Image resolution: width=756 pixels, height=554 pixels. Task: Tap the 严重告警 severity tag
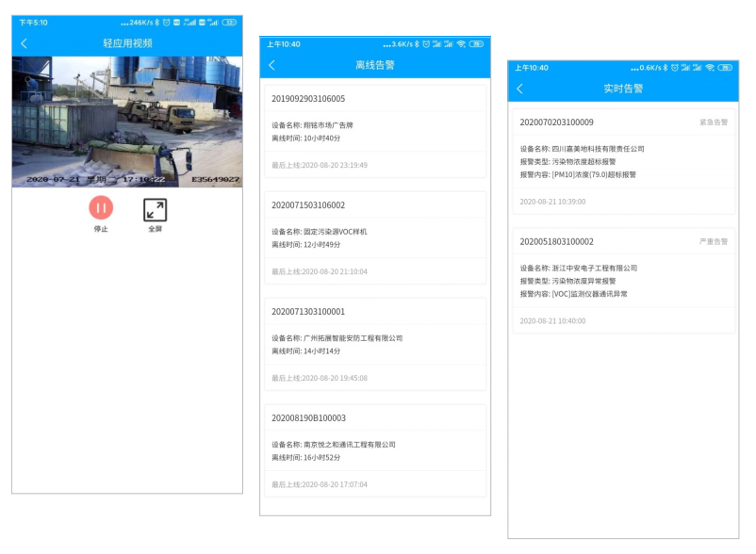click(x=714, y=242)
